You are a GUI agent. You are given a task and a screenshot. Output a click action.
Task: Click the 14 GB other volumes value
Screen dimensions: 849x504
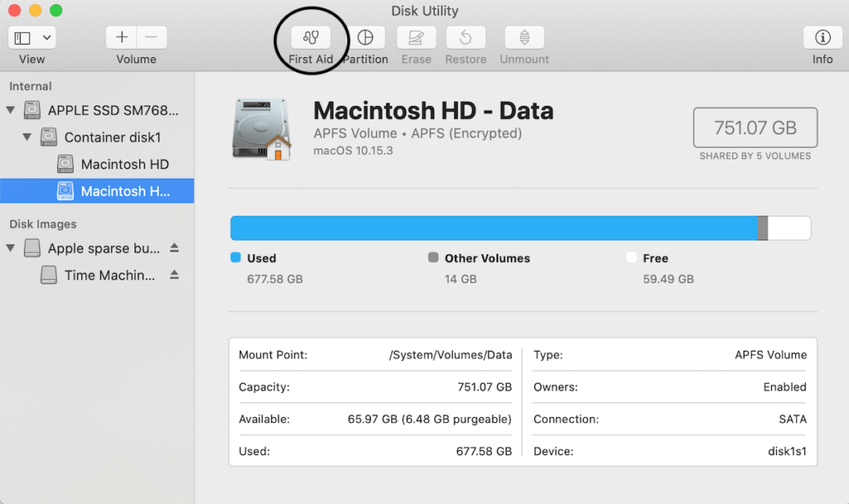[461, 279]
